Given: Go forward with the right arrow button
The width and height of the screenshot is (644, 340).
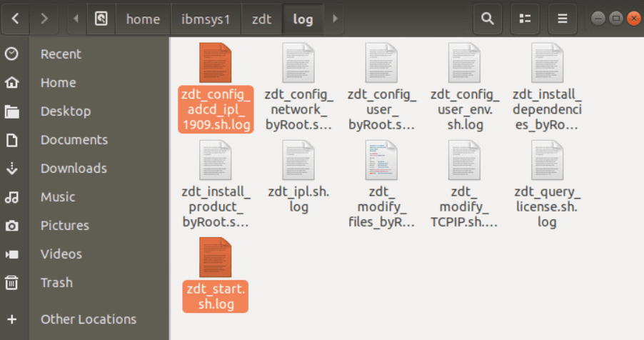Looking at the screenshot, I should click(44, 19).
